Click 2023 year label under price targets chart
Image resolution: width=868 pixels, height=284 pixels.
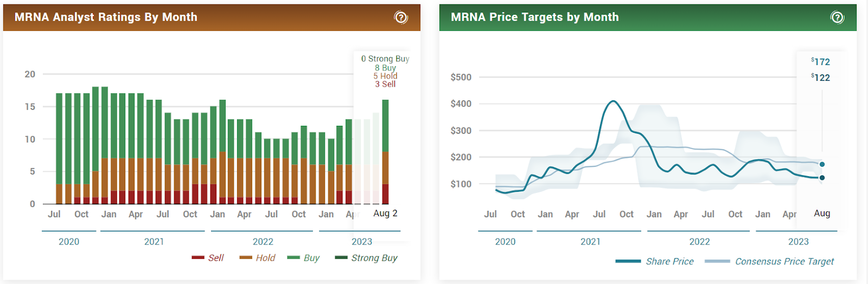(x=798, y=242)
